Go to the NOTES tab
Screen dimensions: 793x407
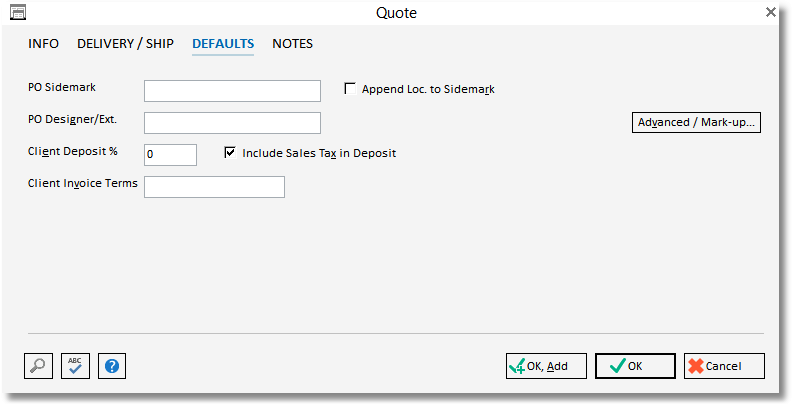click(x=292, y=44)
